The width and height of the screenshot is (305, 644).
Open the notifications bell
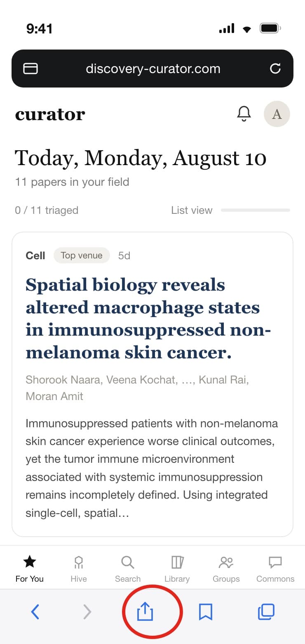(x=244, y=114)
